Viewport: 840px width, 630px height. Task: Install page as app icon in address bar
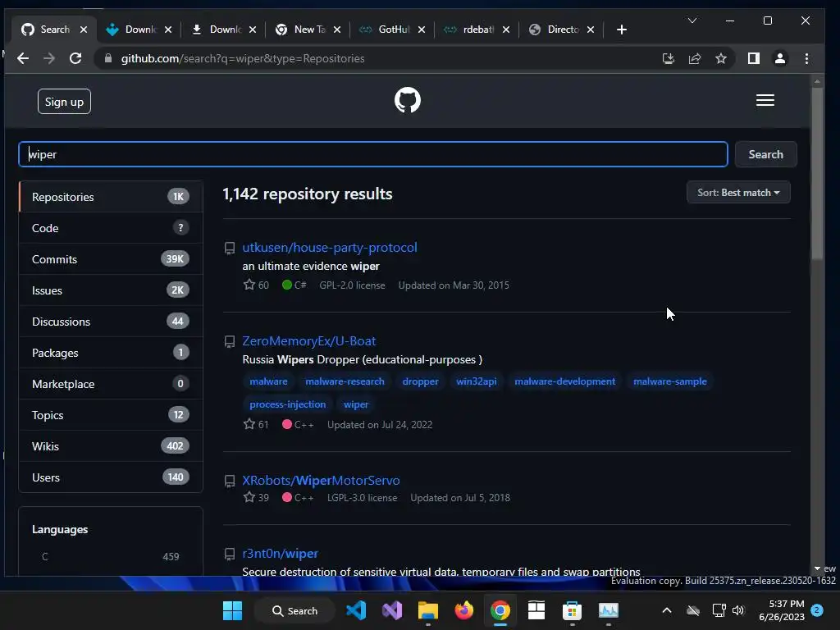pos(668,58)
